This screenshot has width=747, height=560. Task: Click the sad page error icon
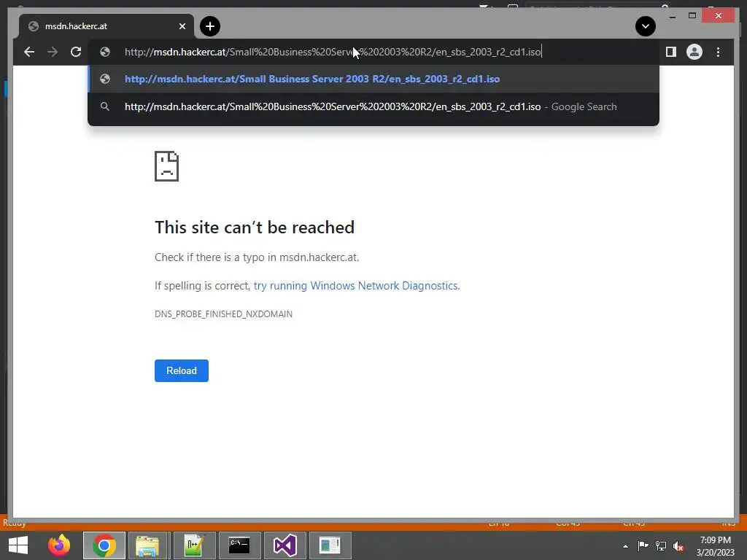[167, 166]
